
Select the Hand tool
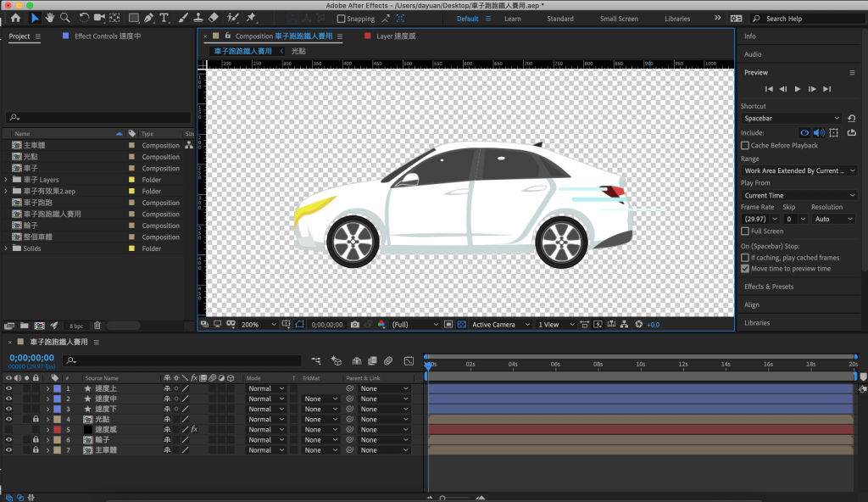(50, 18)
